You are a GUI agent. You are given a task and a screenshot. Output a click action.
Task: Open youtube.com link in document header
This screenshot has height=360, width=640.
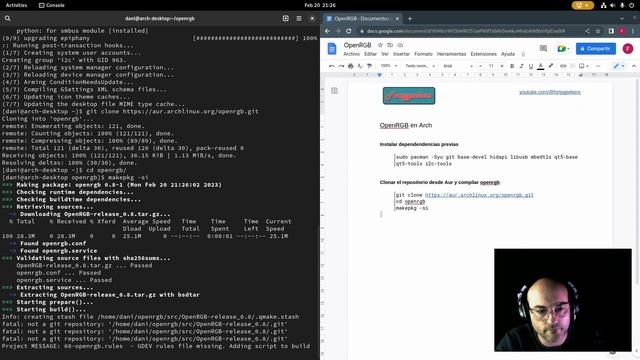pyautogui.click(x=549, y=92)
